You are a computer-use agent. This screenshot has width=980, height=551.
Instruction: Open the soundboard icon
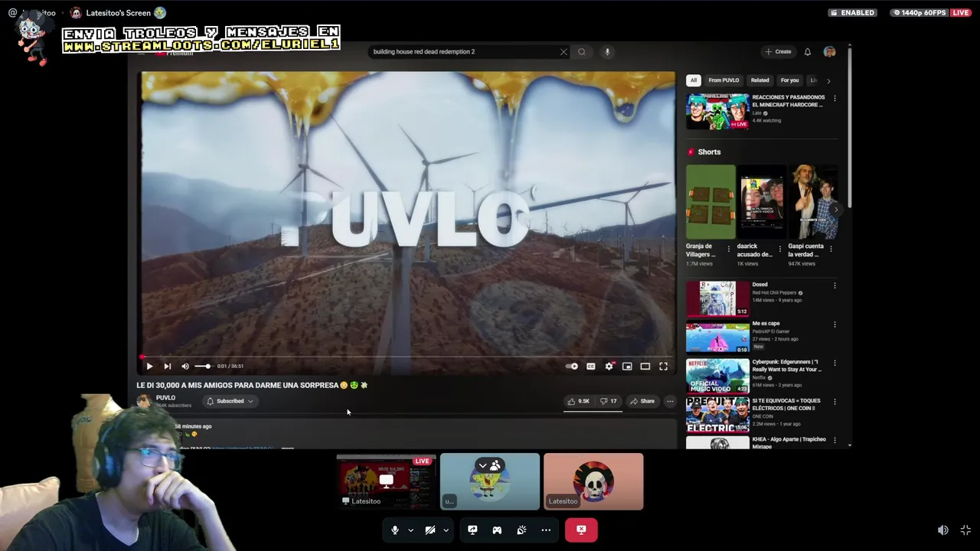(521, 530)
